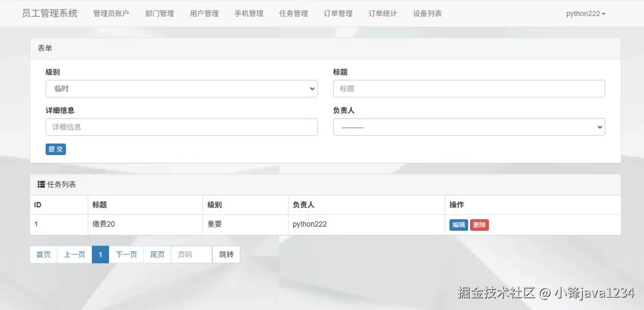644x310 pixels.
Task: Click the 重要 level cell
Action: pyautogui.click(x=246, y=224)
